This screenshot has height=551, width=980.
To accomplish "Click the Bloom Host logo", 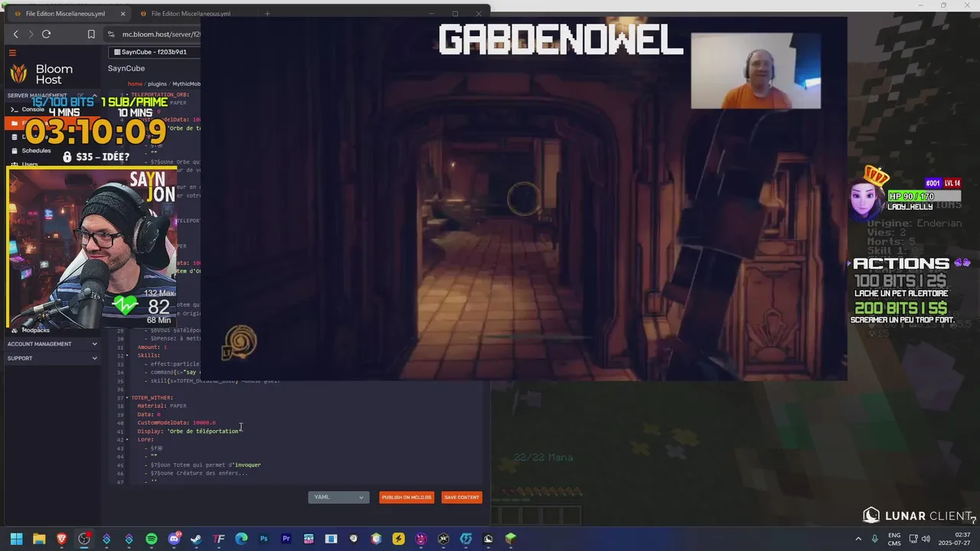I will [x=41, y=74].
